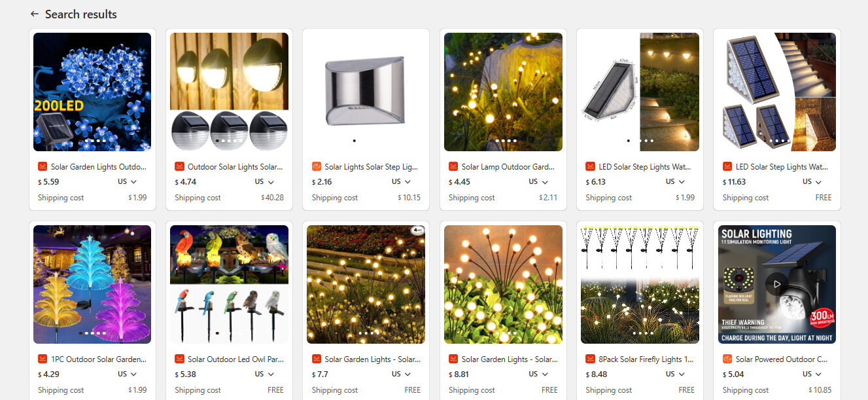This screenshot has width=868, height=400.
Task: Click store icon beside Solar Powered Outdoor camera
Action: tap(727, 359)
